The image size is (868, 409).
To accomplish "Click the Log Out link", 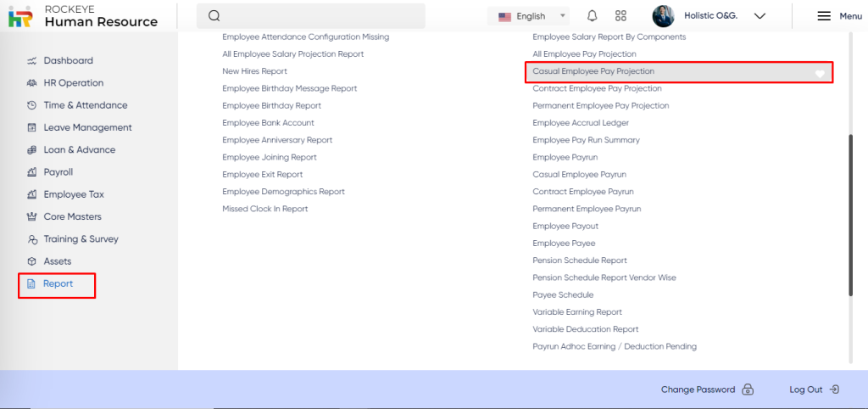I will pyautogui.click(x=806, y=389).
